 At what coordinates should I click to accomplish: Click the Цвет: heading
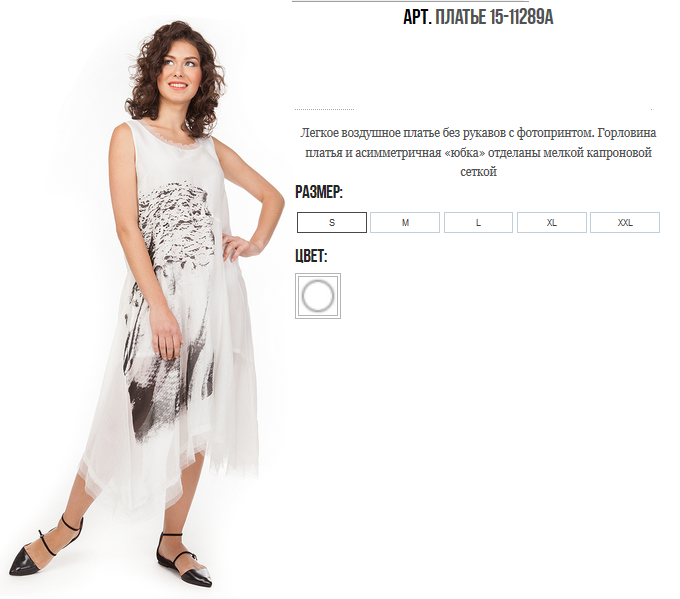(x=311, y=256)
